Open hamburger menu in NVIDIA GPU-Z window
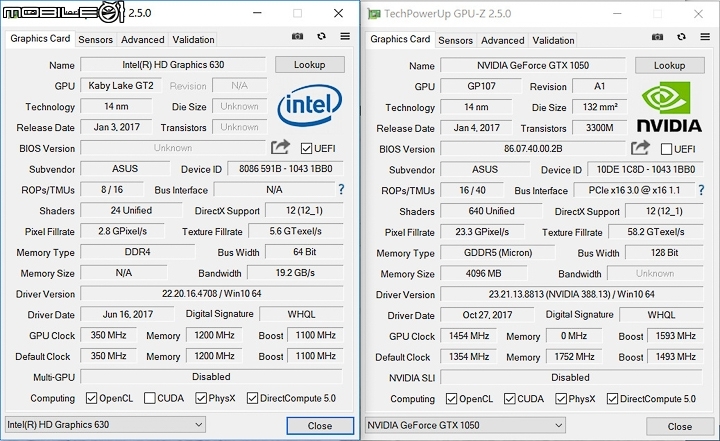The height and width of the screenshot is (441, 720). point(705,37)
